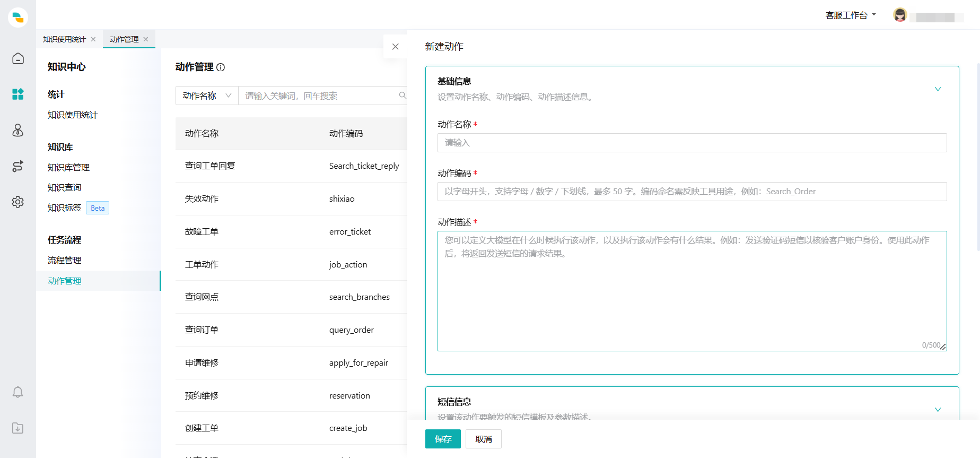Open the notification bell icon
The height and width of the screenshot is (458, 980).
pos(18,392)
